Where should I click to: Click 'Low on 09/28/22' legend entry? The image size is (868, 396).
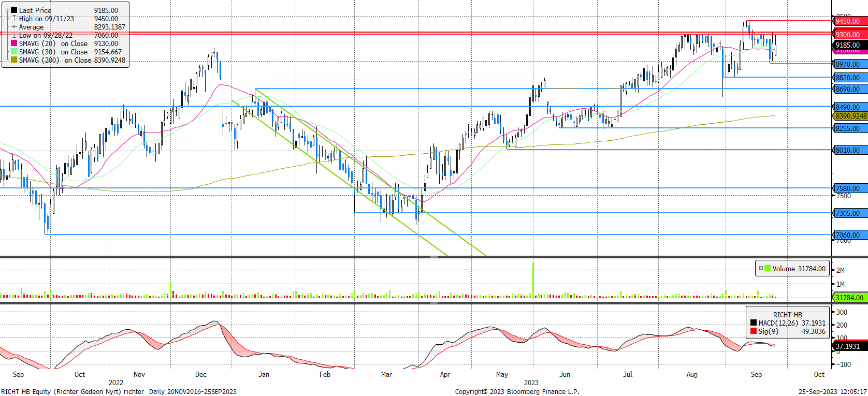click(46, 35)
